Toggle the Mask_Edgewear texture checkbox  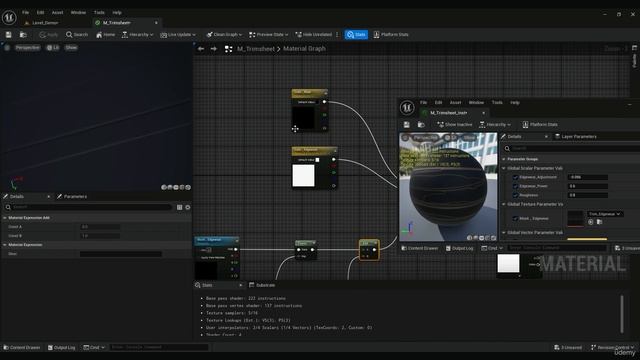[515, 219]
